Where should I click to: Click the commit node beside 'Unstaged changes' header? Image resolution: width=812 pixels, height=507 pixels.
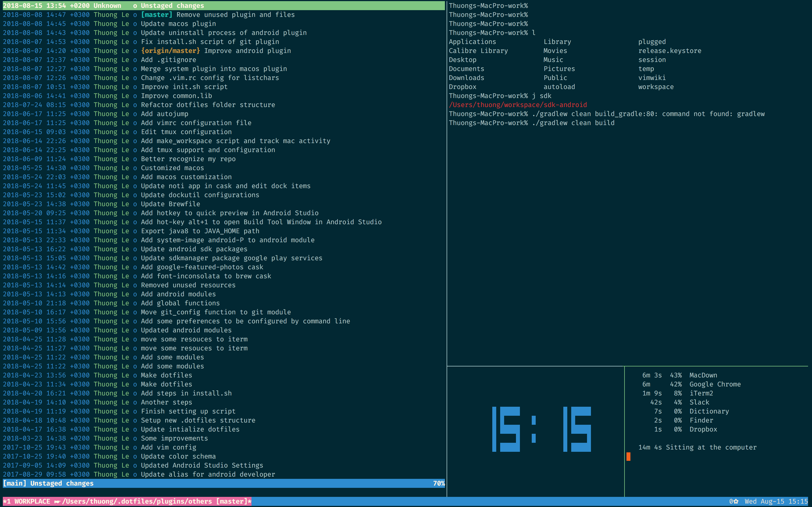135,6
